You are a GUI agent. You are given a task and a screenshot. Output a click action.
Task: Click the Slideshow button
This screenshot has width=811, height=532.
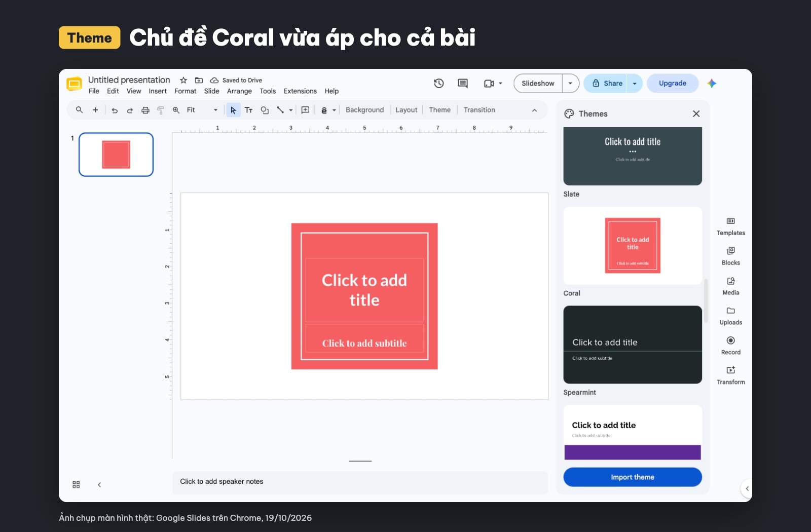pos(538,84)
